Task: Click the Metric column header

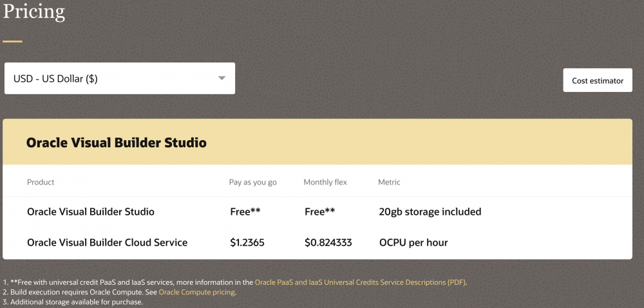Action: 389,182
